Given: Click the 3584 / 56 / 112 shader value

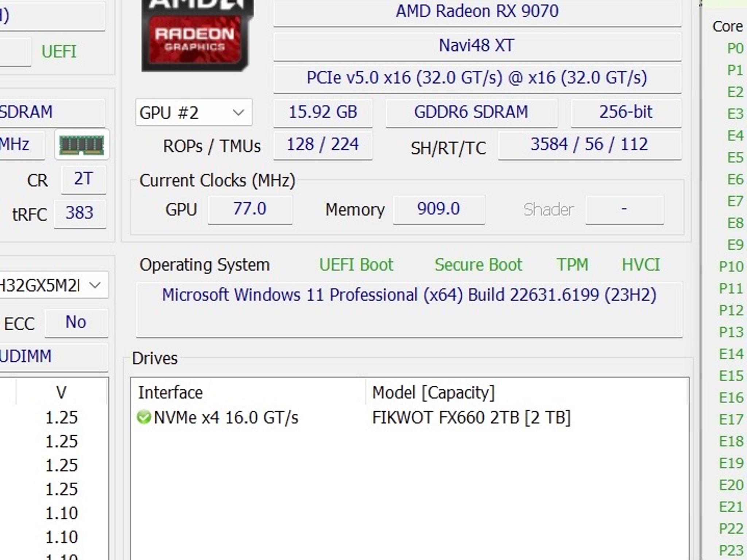Looking at the screenshot, I should tap(589, 145).
